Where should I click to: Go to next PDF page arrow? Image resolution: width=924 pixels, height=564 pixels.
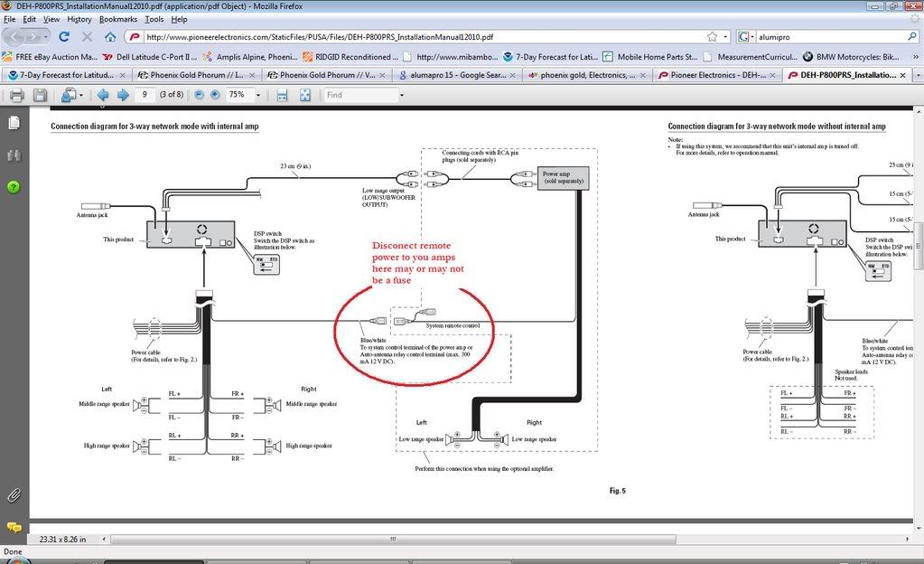123,95
